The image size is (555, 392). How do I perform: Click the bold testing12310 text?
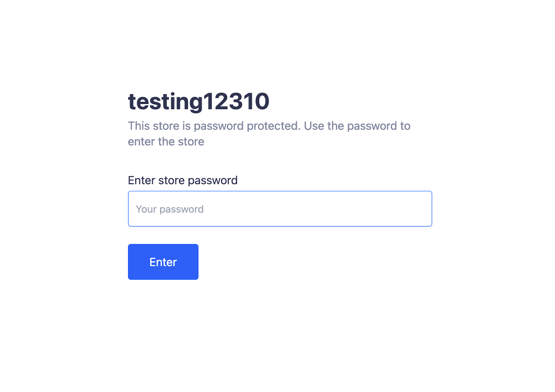click(x=198, y=102)
